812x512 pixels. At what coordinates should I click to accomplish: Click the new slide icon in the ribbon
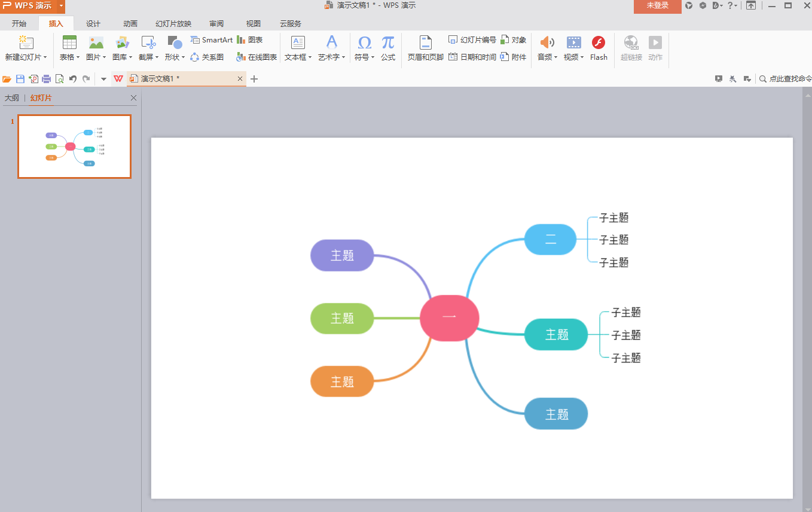coord(26,42)
